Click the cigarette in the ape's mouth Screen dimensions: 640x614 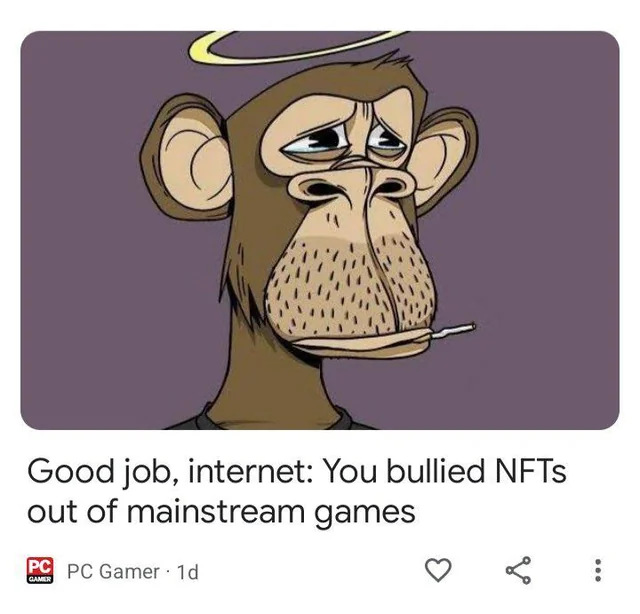click(x=453, y=330)
